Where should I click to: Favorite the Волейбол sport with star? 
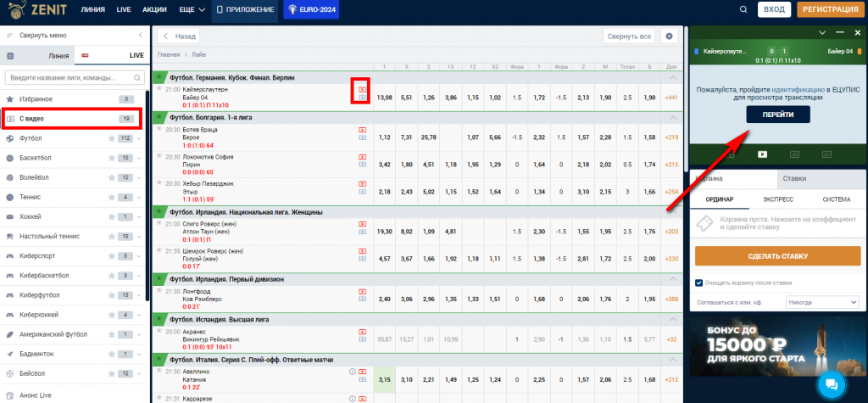click(111, 178)
